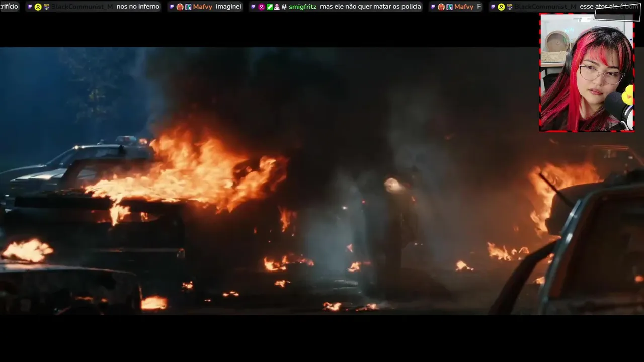644x362 pixels.
Task: Click Twitch icon in Mafvy "F" message
Action: click(433, 7)
